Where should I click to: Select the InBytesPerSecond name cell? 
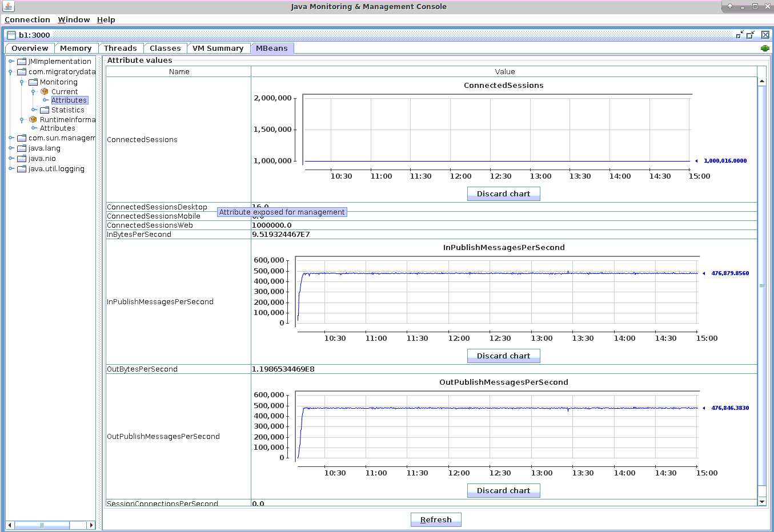point(178,235)
